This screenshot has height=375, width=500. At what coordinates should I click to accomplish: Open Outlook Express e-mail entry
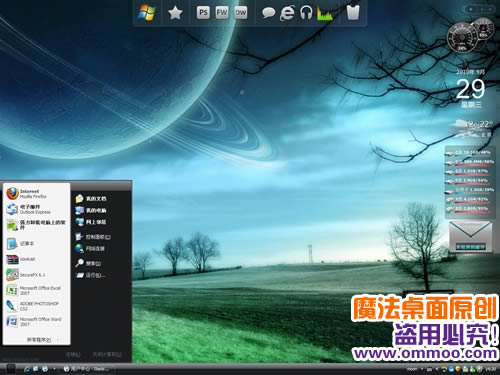(x=37, y=209)
